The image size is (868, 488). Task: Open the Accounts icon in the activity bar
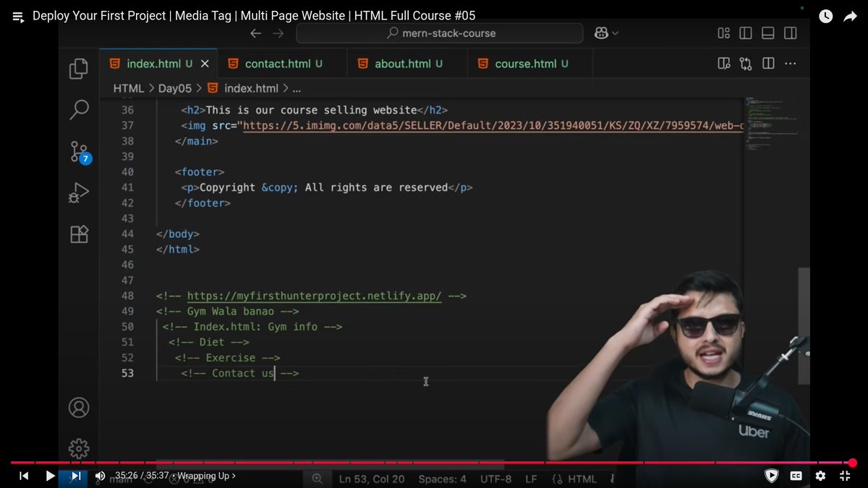point(79,407)
